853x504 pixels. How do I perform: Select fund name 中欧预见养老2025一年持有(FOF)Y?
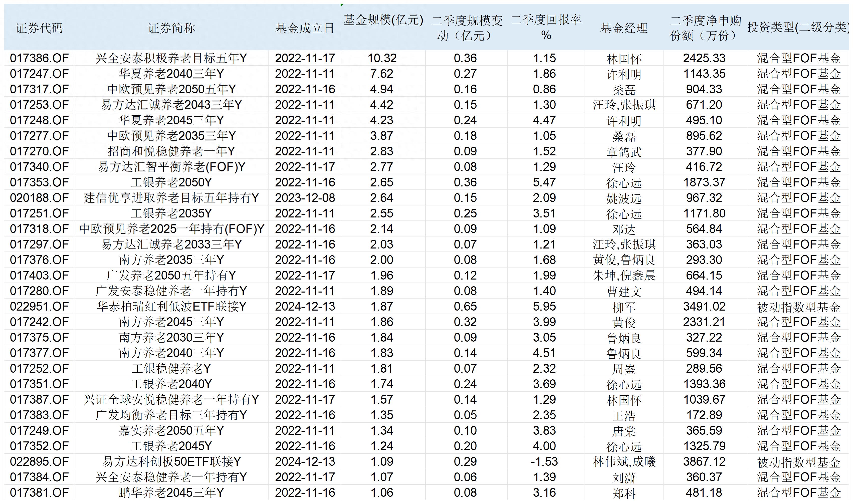point(171,229)
